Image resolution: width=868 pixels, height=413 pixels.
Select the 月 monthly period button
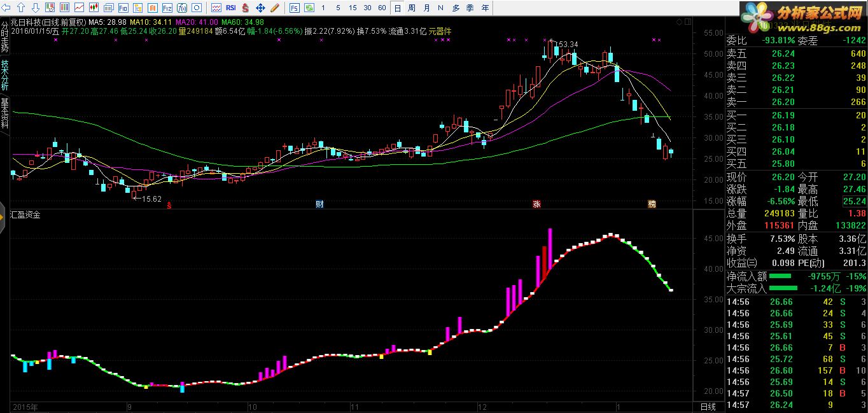[426, 8]
